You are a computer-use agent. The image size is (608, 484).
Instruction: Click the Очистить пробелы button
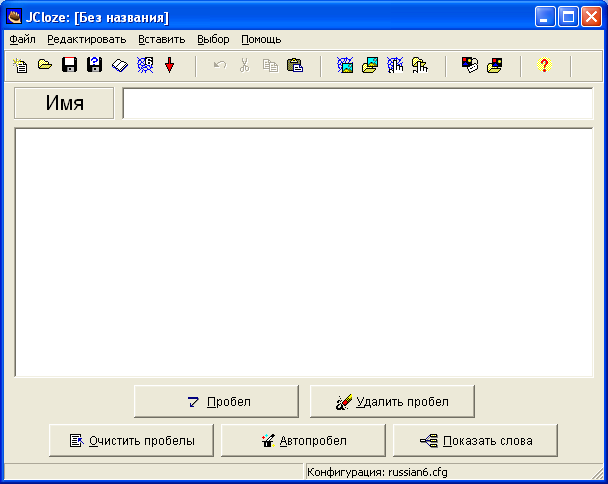pos(131,440)
